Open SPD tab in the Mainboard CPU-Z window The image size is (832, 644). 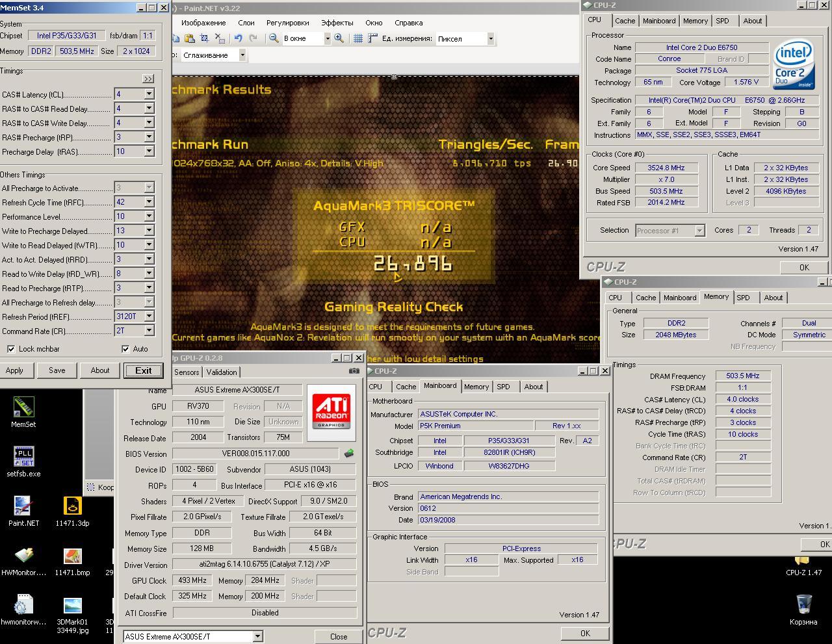tap(503, 387)
